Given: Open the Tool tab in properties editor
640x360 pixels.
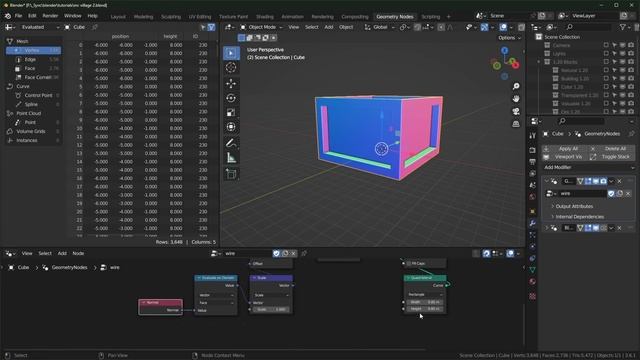Looking at the screenshot, I should tap(532, 136).
